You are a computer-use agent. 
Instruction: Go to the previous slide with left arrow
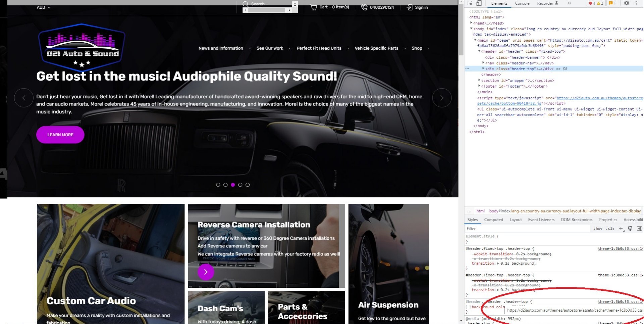[x=23, y=98]
